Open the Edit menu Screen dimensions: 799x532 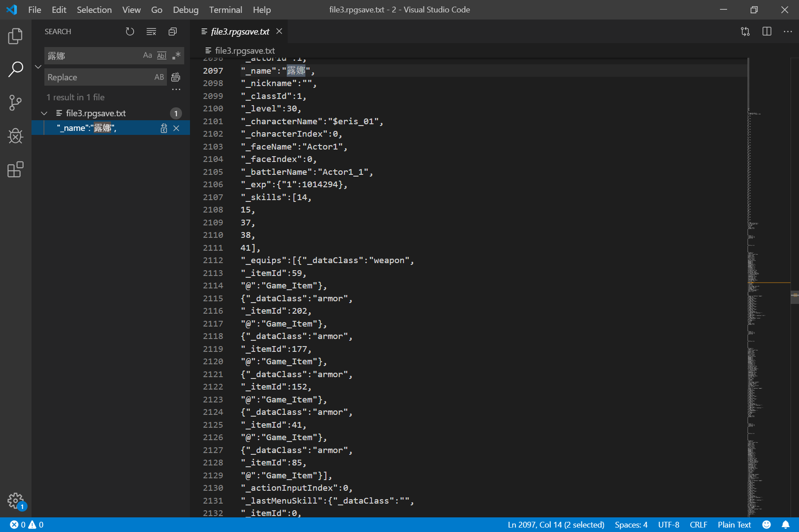coord(59,10)
